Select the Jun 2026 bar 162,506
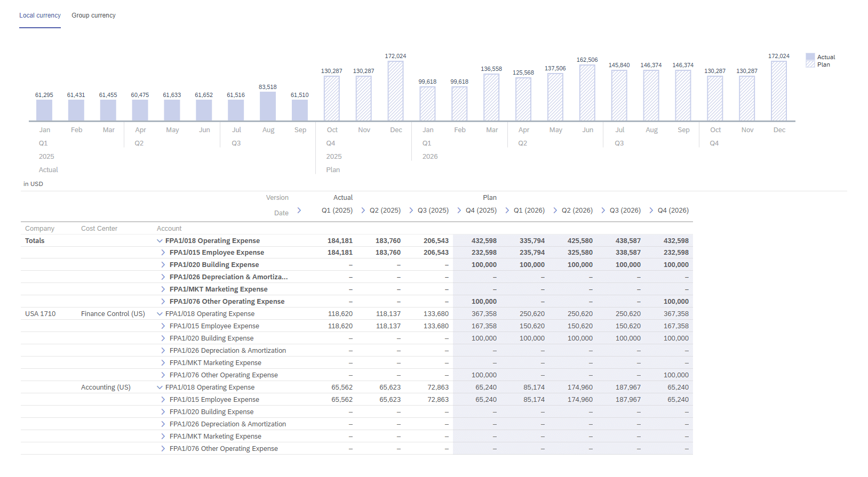This screenshot has width=868, height=477. [587, 93]
